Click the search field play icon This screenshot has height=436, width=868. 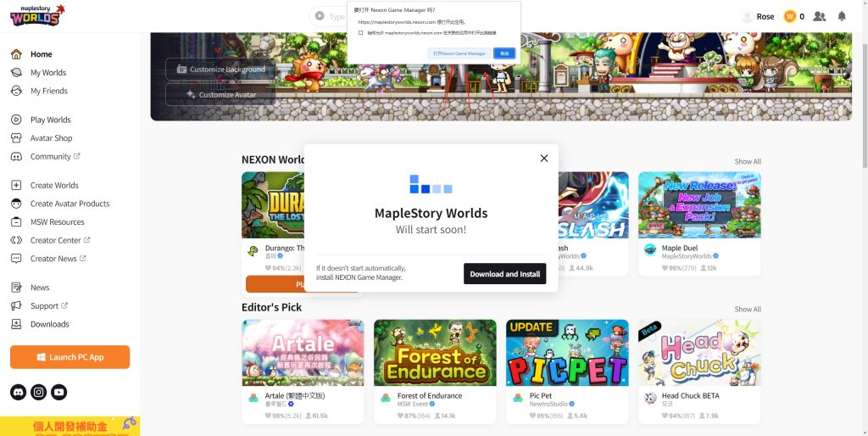point(320,17)
